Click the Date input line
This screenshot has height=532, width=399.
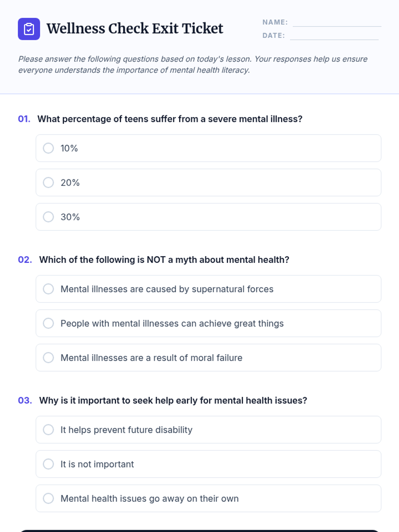(x=334, y=36)
